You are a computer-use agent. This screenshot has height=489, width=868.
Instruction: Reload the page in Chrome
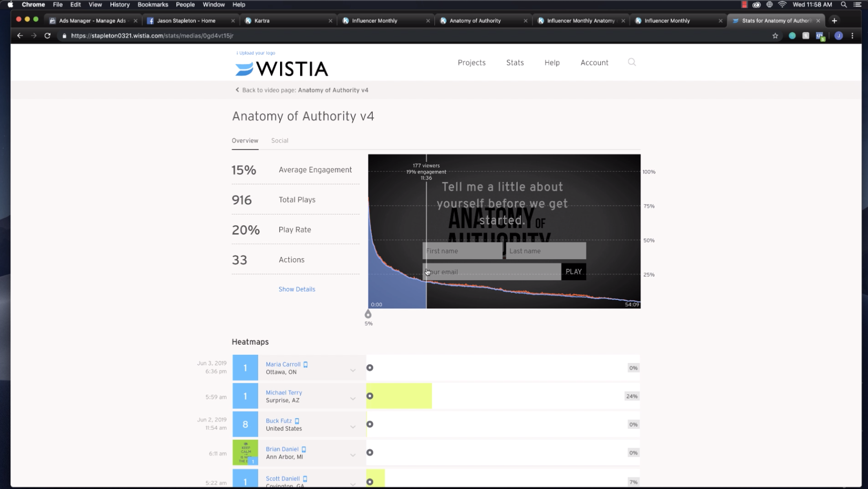[x=47, y=36]
